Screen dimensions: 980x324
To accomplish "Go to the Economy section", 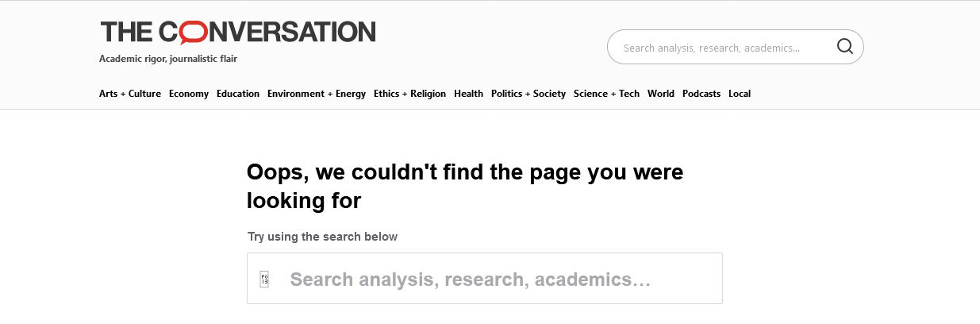I will pos(189,94).
